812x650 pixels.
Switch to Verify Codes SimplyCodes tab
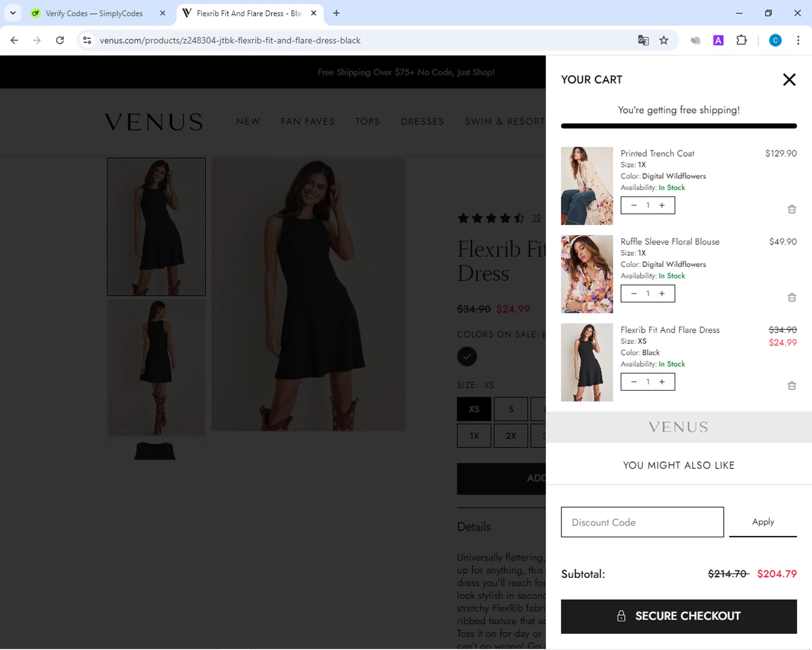pyautogui.click(x=94, y=13)
